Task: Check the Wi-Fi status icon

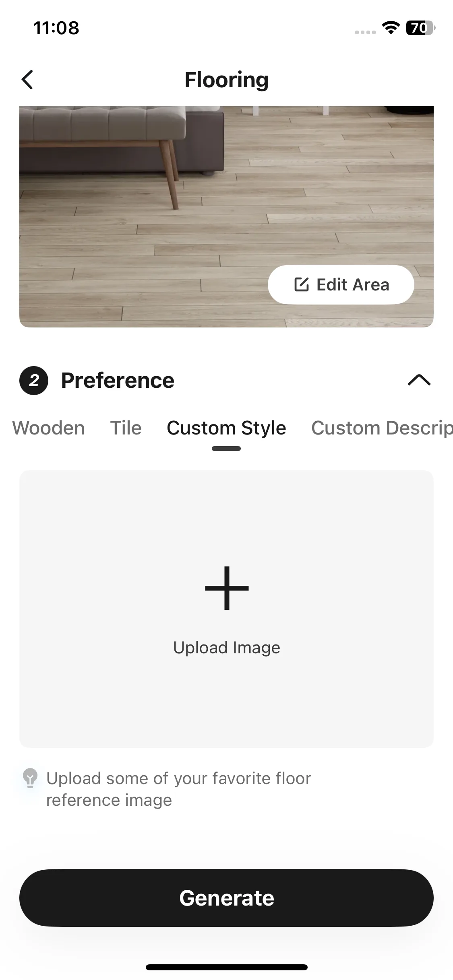Action: tap(391, 28)
